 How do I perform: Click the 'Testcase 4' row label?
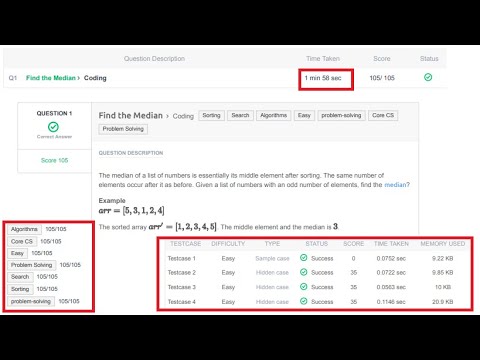pos(182,302)
